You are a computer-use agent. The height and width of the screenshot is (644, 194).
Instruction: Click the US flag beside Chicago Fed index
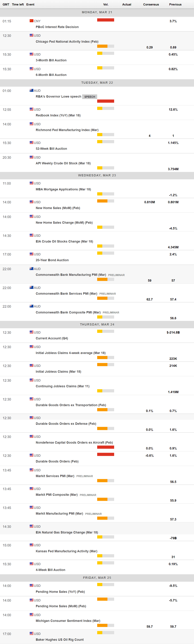coord(31,35)
